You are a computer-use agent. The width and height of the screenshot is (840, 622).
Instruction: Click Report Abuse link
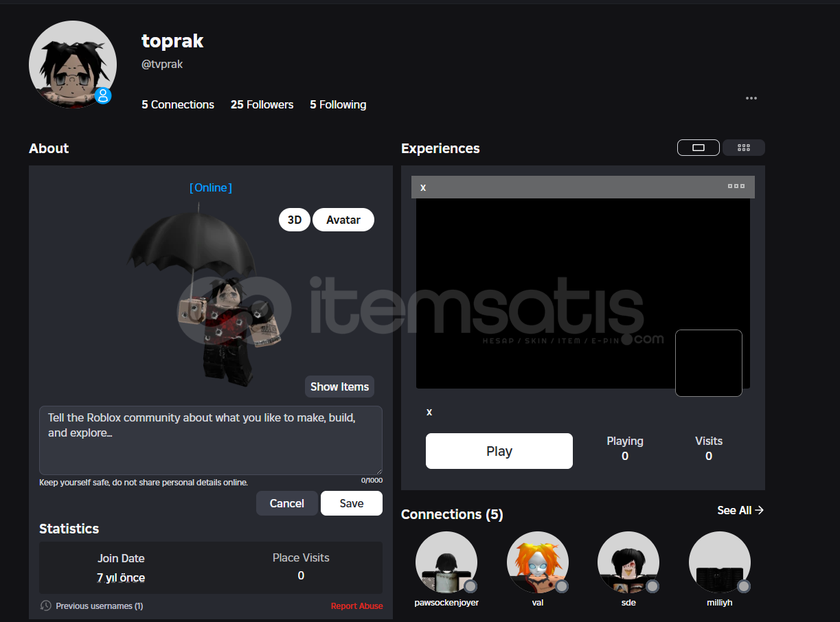(357, 606)
